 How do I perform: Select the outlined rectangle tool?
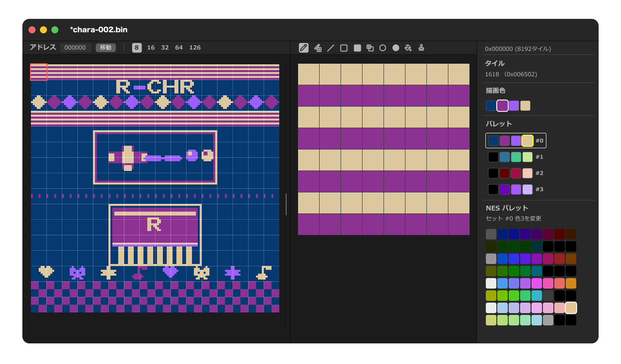[344, 48]
